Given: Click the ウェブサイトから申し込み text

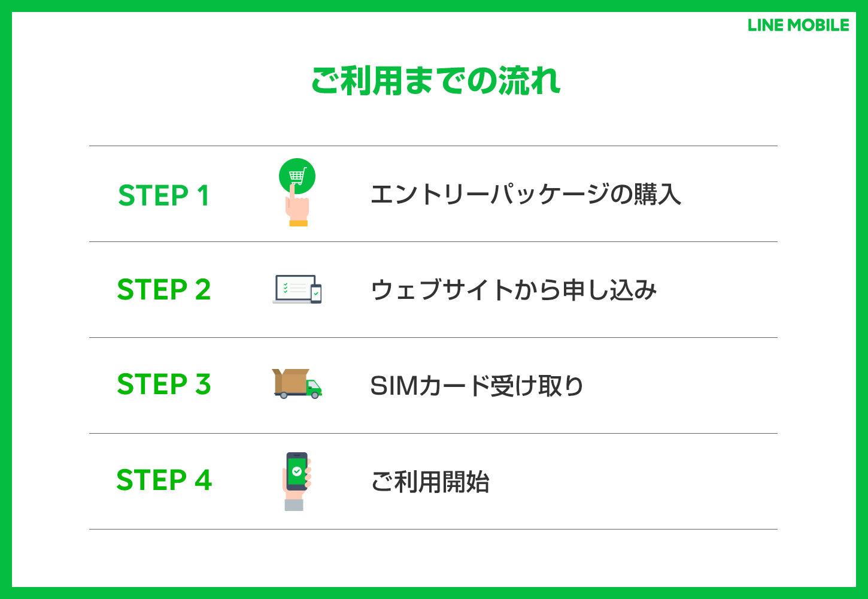Looking at the screenshot, I should [514, 290].
